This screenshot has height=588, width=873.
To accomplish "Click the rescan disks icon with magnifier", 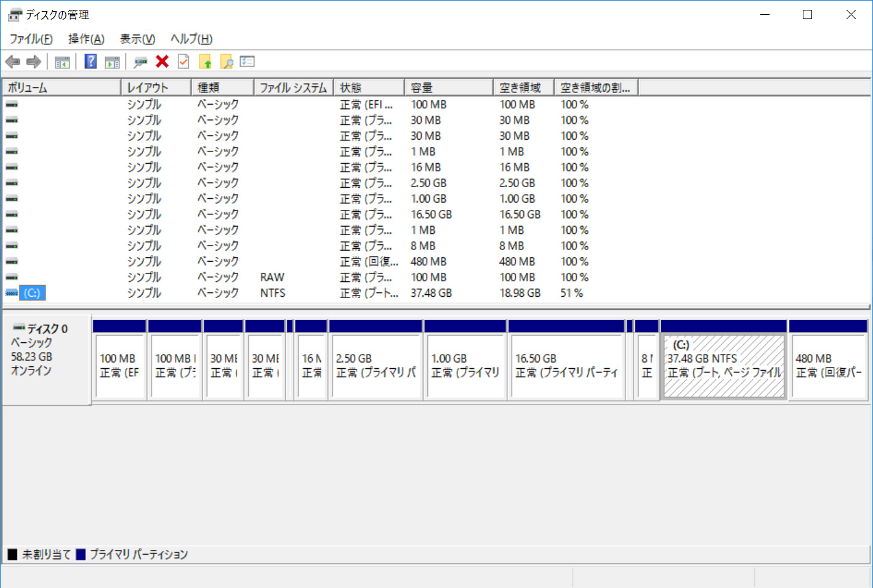I will pos(140,61).
